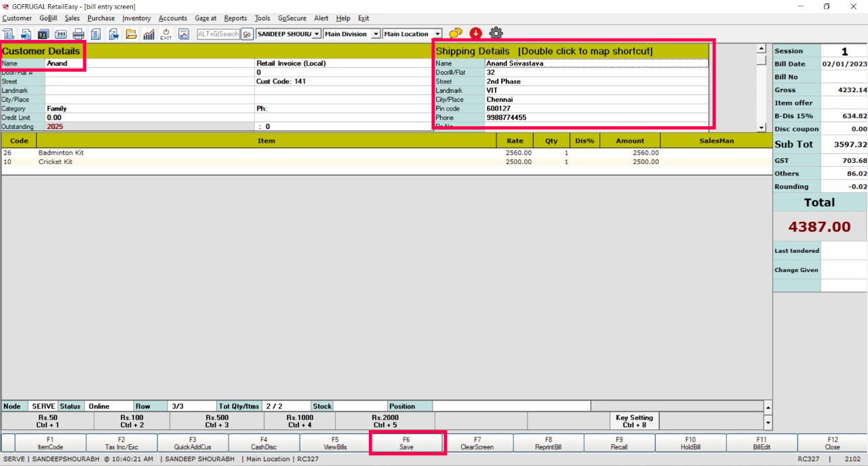This screenshot has height=466, width=868.
Task: Click F10 HoldBill button
Action: click(x=690, y=443)
